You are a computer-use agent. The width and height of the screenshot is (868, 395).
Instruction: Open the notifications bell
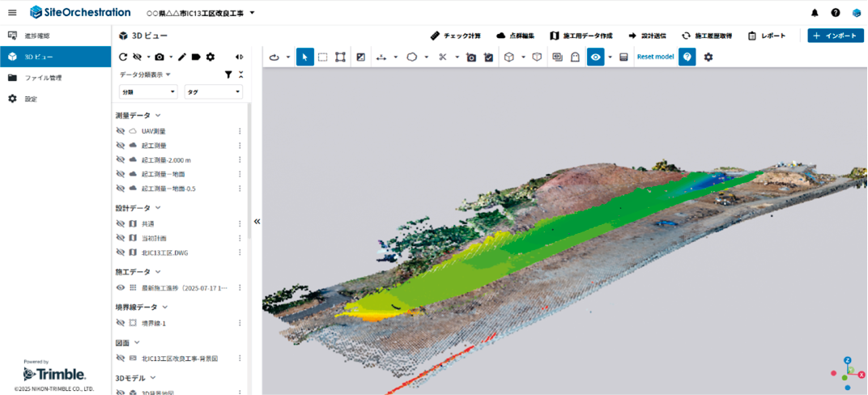pos(815,13)
